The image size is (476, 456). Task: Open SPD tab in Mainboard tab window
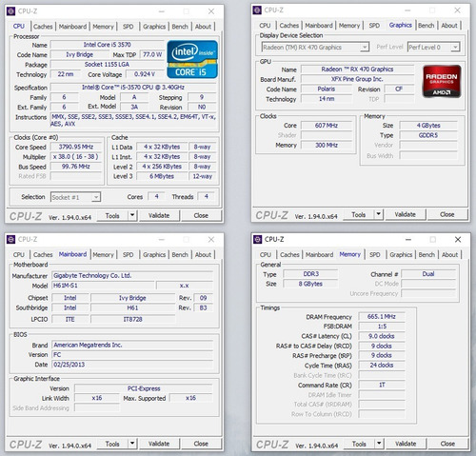click(x=128, y=254)
